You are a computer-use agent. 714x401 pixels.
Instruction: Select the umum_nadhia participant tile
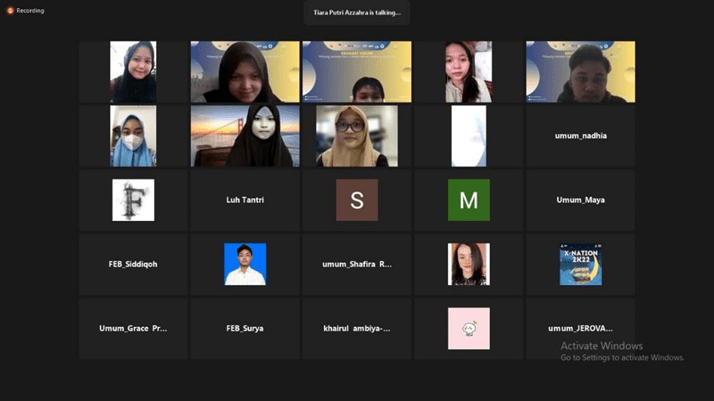click(x=580, y=136)
